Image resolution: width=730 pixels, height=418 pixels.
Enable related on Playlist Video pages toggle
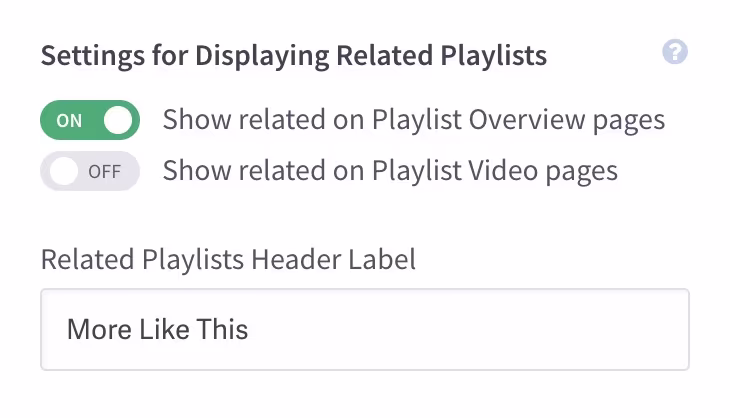pos(90,171)
